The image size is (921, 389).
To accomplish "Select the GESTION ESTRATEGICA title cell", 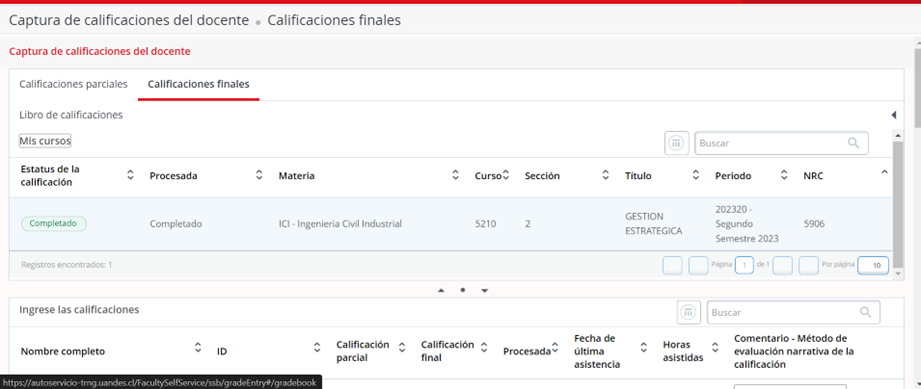I will 653,224.
